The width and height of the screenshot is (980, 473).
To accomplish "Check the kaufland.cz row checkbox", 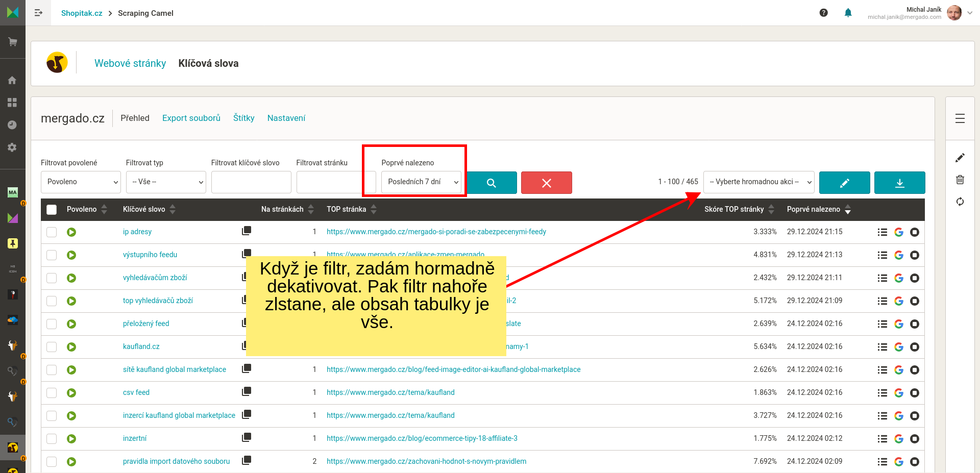I will click(x=52, y=347).
